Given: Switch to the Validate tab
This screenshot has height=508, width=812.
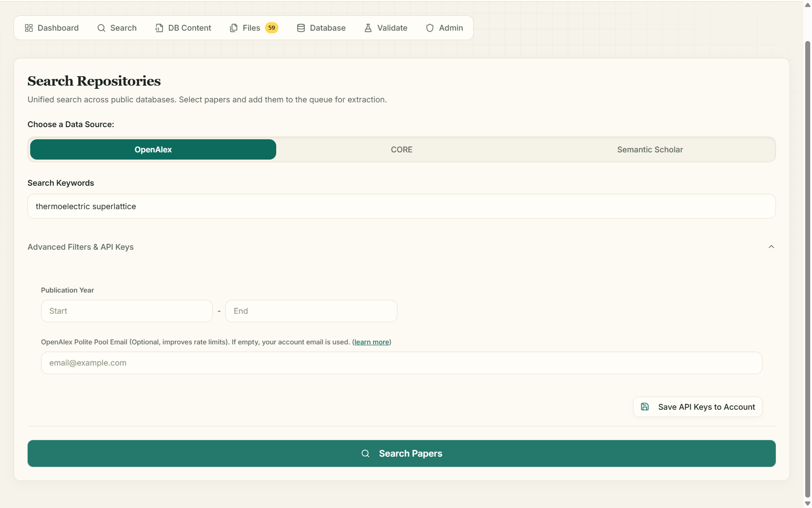Looking at the screenshot, I should click(x=386, y=28).
